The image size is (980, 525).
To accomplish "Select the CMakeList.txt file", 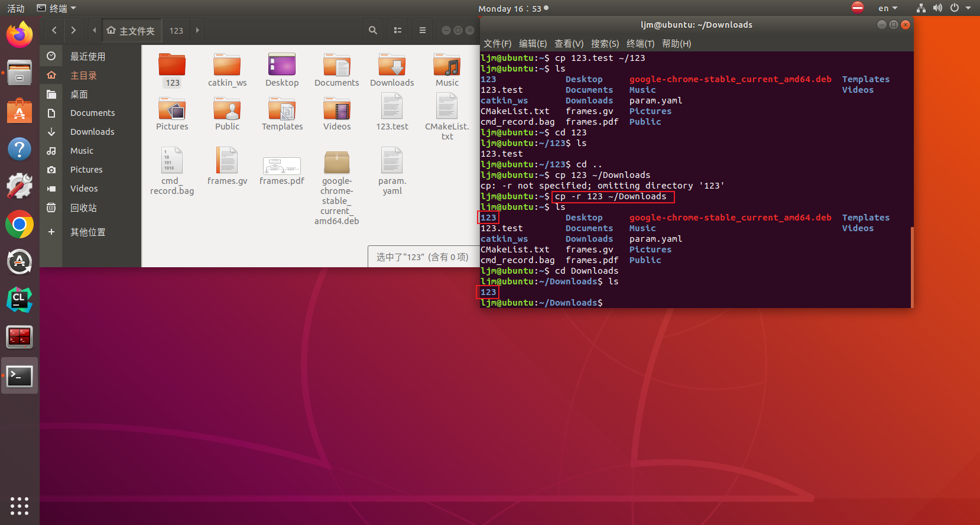I will click(447, 117).
